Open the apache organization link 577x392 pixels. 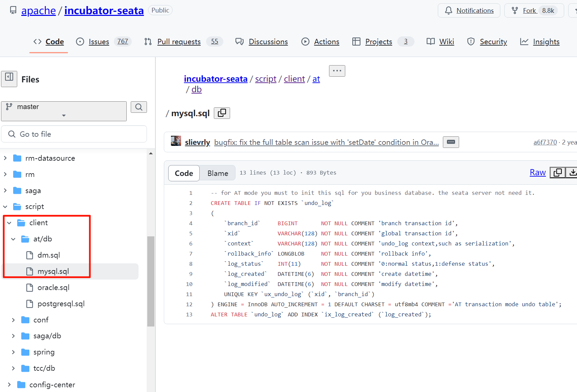point(39,10)
